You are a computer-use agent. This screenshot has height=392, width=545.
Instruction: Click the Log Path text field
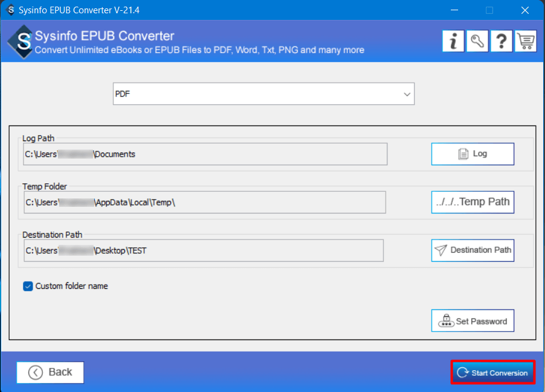205,154
